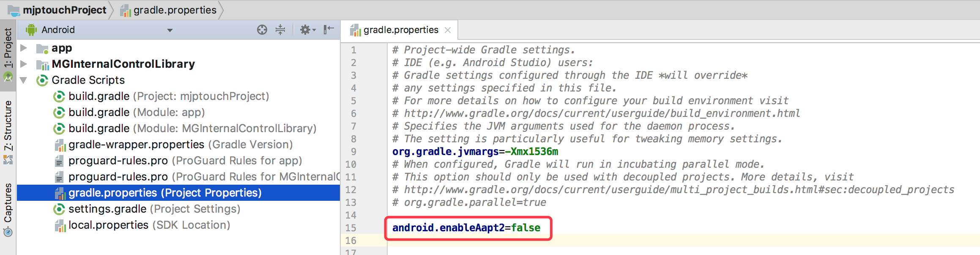
Task: Click the collapse all icon in Project panel
Action: point(280,30)
